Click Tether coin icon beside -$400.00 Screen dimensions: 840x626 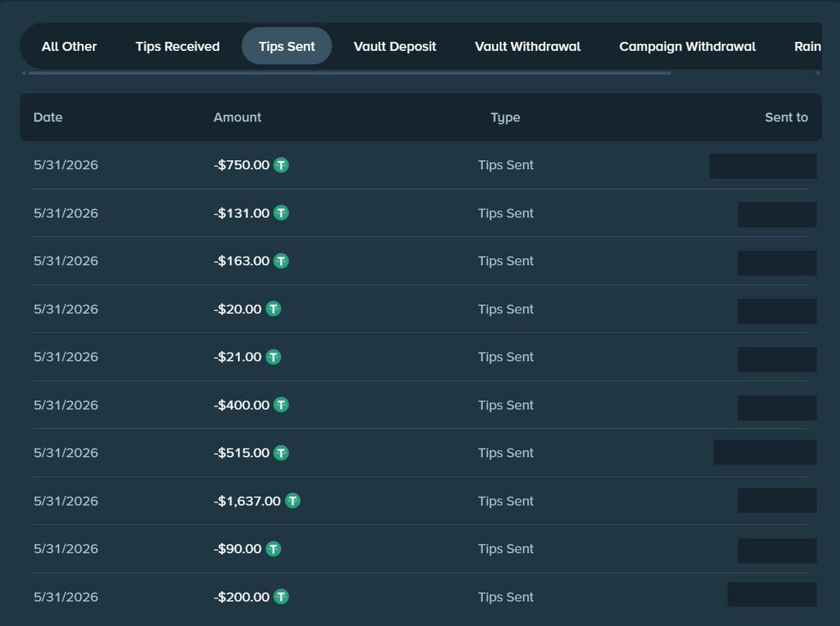281,404
